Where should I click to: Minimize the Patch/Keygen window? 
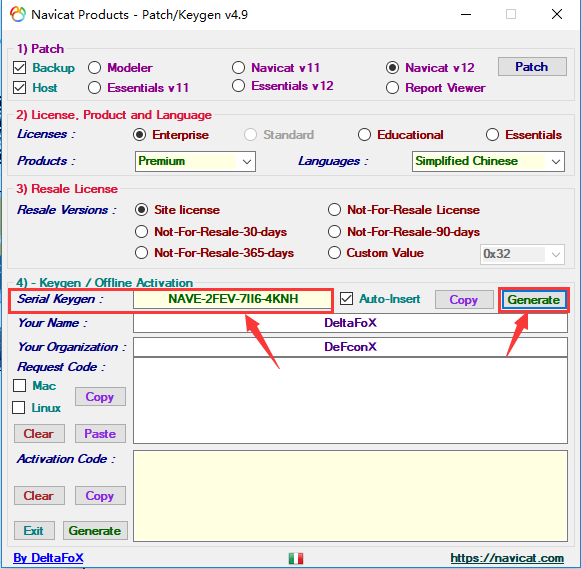point(466,14)
